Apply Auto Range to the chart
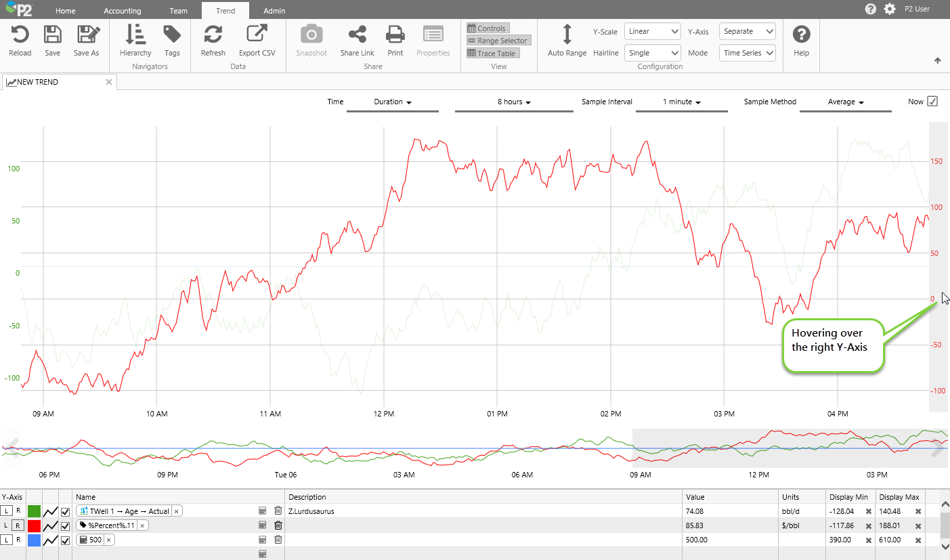950x560 pixels. click(x=567, y=35)
